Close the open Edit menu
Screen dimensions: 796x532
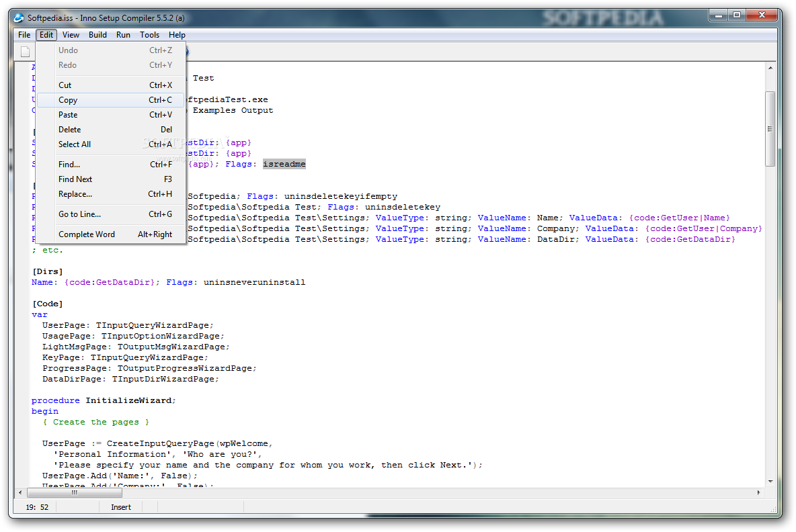pyautogui.click(x=46, y=34)
